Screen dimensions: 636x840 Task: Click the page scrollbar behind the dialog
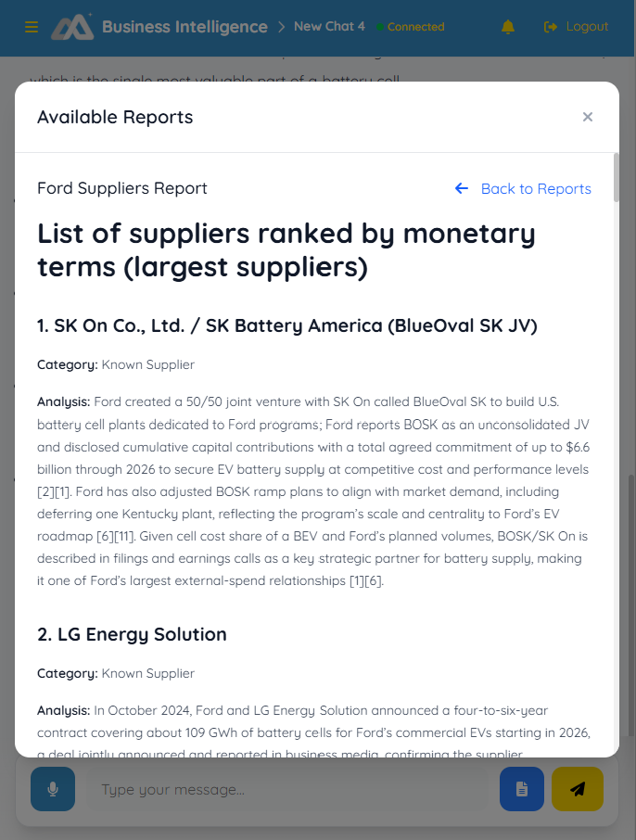pos(631,605)
